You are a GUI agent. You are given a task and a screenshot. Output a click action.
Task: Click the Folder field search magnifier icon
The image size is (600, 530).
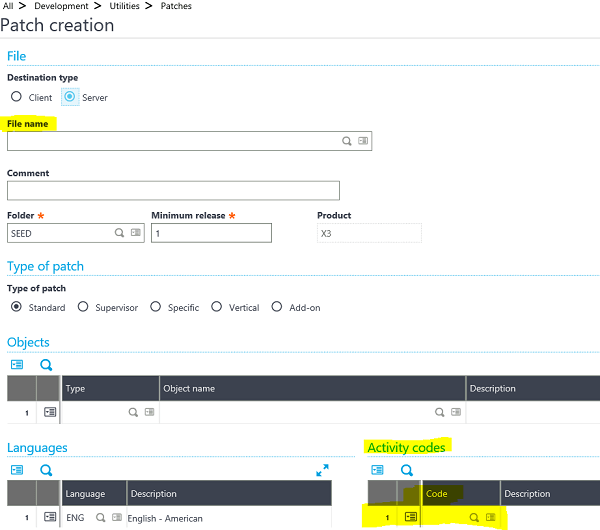tap(119, 233)
